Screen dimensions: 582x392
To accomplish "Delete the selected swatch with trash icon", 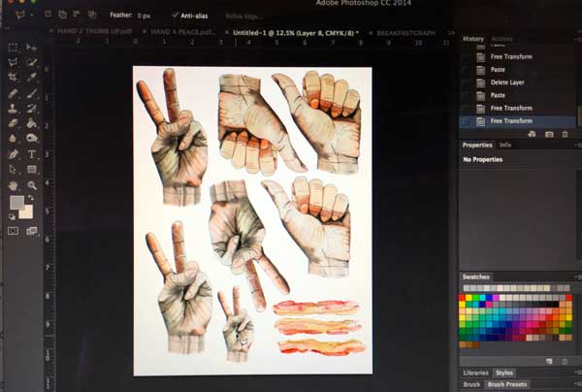I will pos(565,361).
